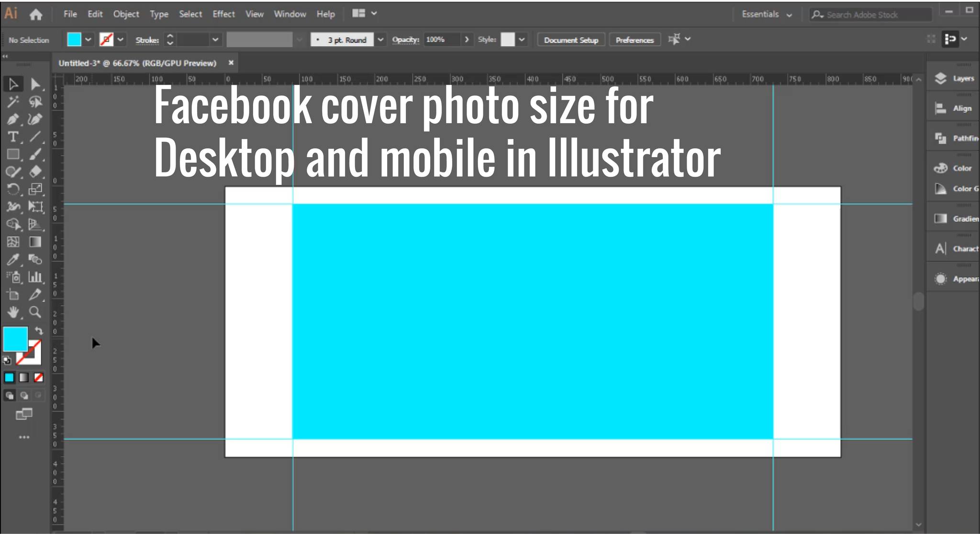Set paint mode to Color
Image resolution: width=980 pixels, height=534 pixels.
(9, 377)
